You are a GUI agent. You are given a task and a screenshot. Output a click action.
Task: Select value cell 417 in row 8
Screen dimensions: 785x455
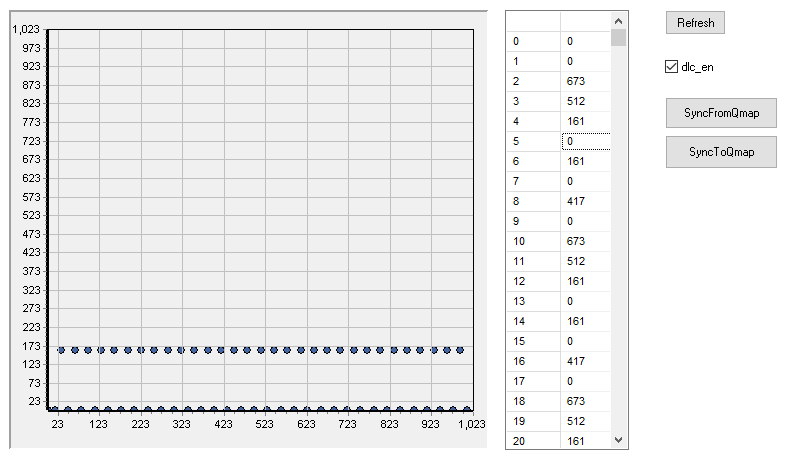point(586,201)
